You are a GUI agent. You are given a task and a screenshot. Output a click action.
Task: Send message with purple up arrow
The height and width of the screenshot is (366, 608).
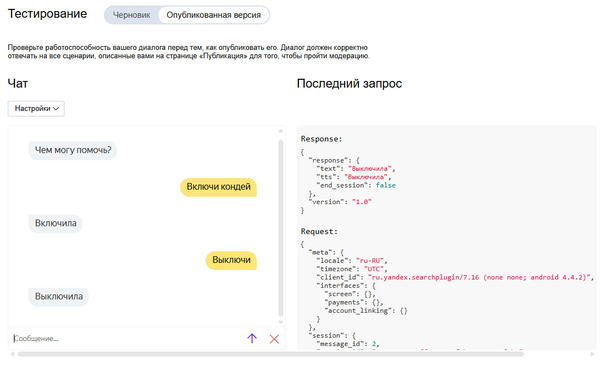point(252,338)
